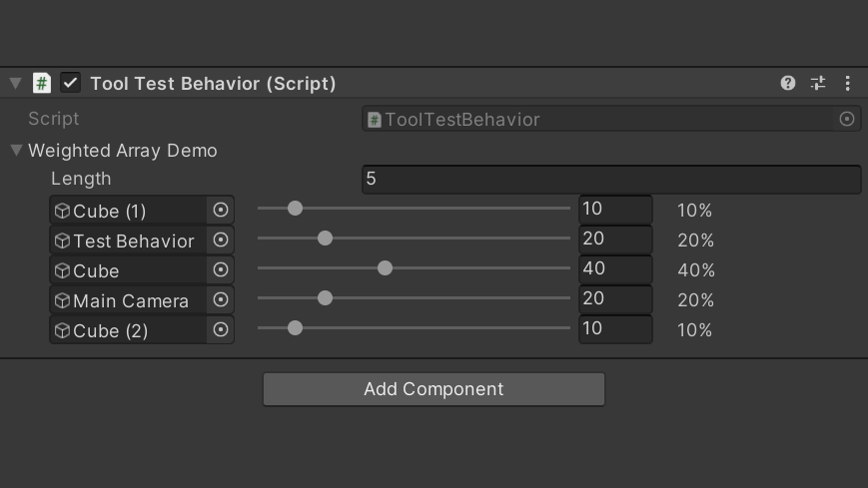The image size is (868, 488).
Task: Click the Cube 40% weight slider handle
Action: coord(385,268)
